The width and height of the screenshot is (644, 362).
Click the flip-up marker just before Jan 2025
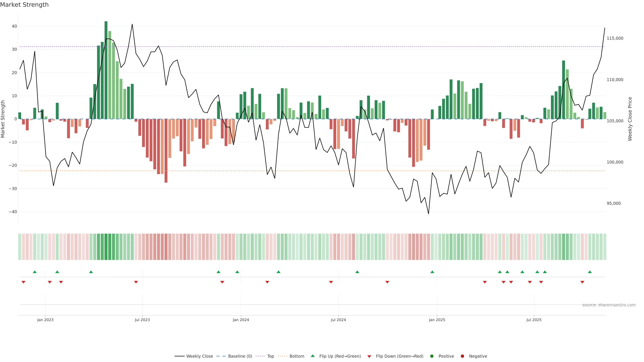432,272
